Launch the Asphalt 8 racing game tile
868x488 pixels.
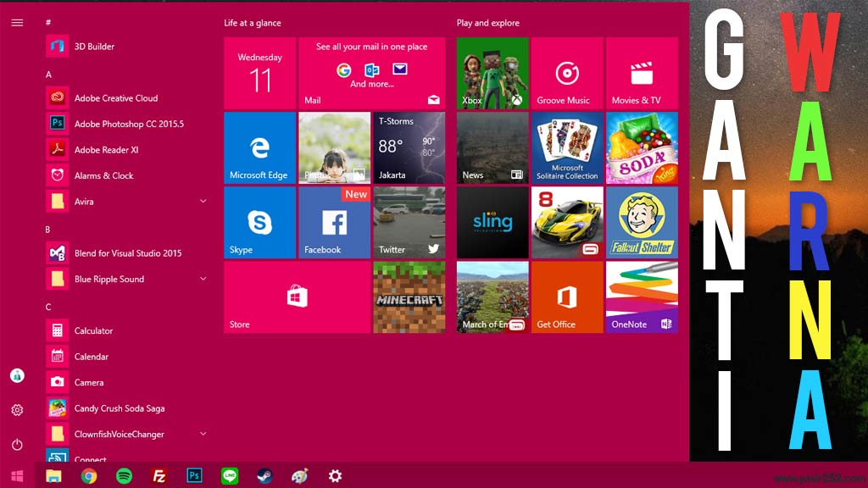pyautogui.click(x=567, y=223)
